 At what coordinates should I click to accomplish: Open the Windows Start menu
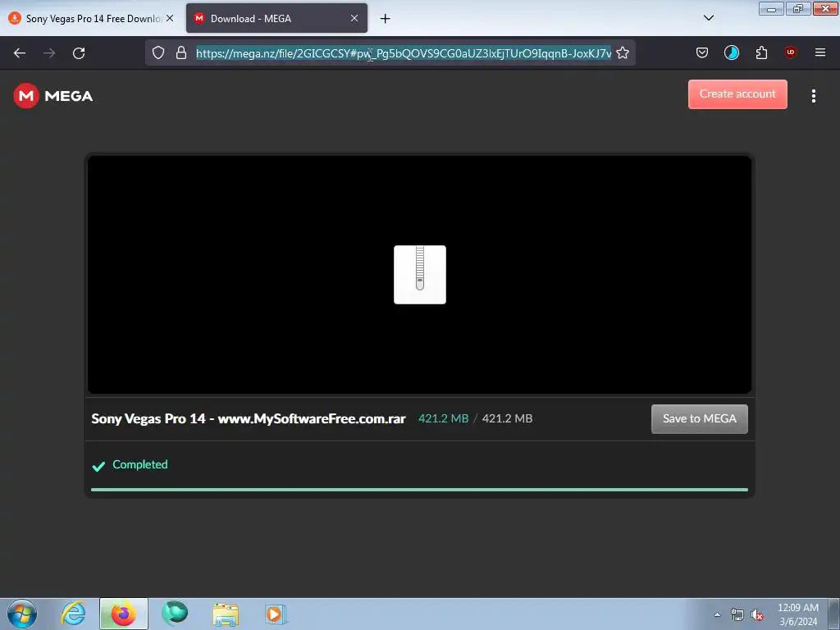(x=22, y=614)
